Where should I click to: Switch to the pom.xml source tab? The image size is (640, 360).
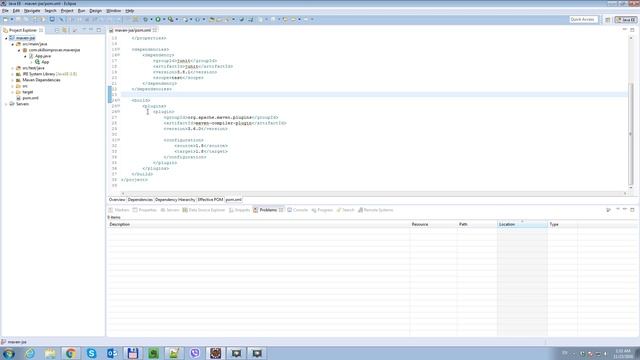233,200
